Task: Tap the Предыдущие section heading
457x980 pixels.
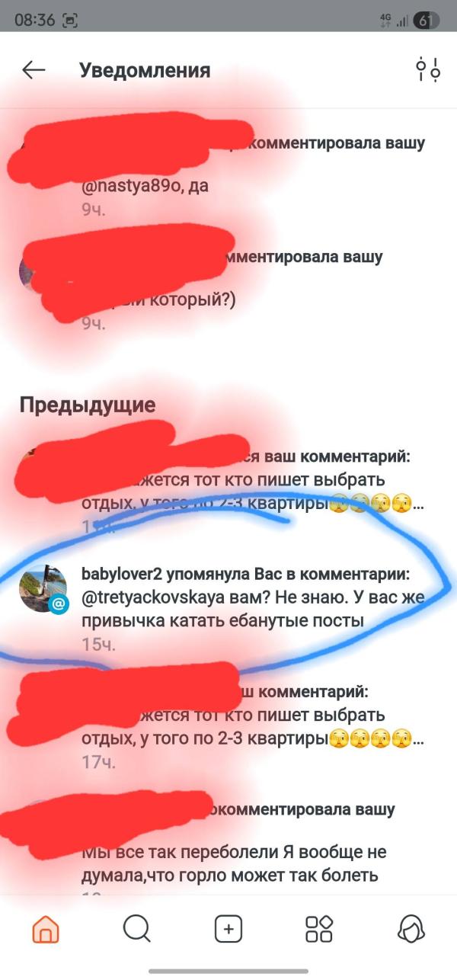Action: 88,405
